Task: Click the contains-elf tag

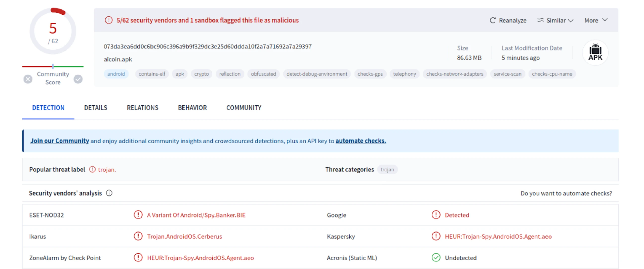Action: (152, 74)
